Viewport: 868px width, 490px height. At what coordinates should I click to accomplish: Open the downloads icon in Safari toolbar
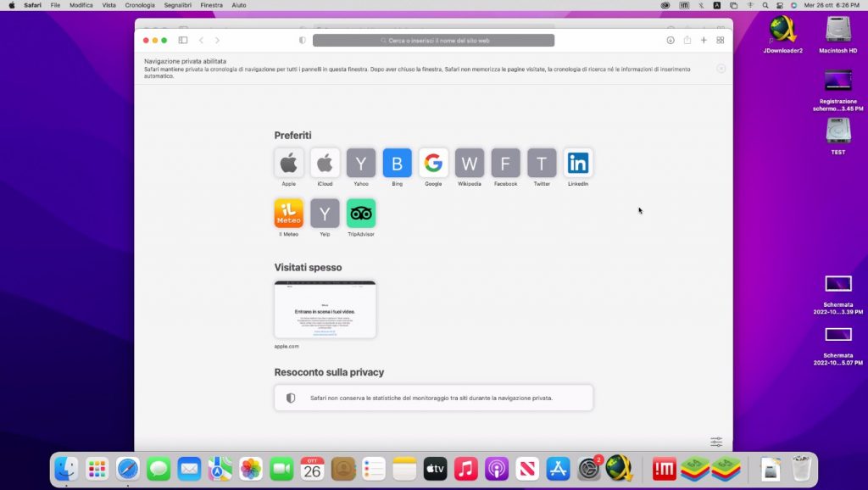[x=670, y=41]
